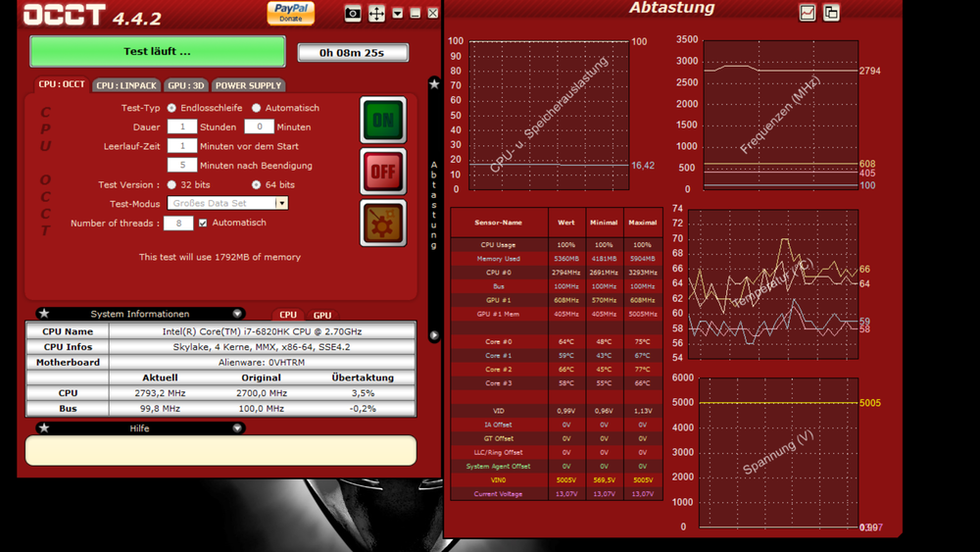The width and height of the screenshot is (980, 552).
Task: Collapse the System Informationen panel
Action: 237,315
